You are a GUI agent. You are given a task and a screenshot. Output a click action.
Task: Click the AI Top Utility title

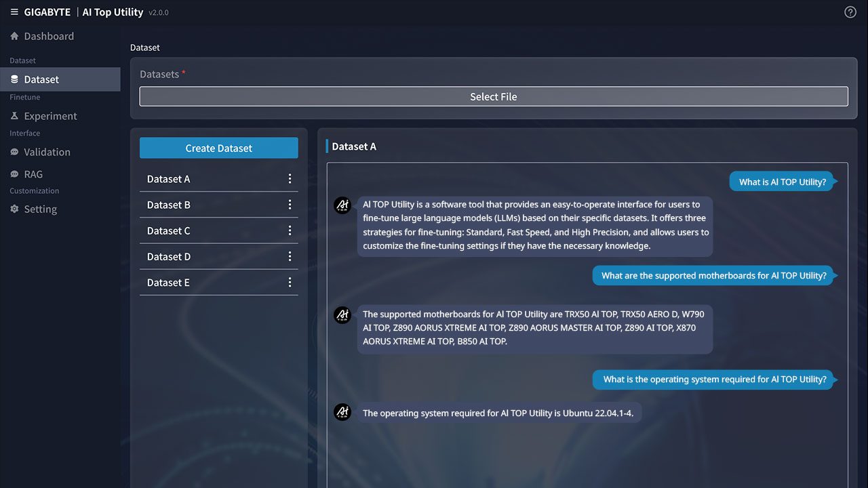113,12
